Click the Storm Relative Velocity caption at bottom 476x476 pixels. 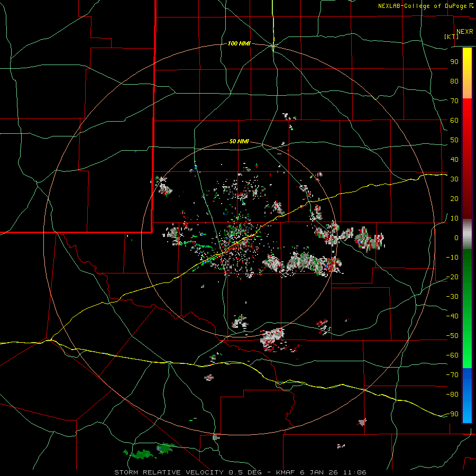240,472
